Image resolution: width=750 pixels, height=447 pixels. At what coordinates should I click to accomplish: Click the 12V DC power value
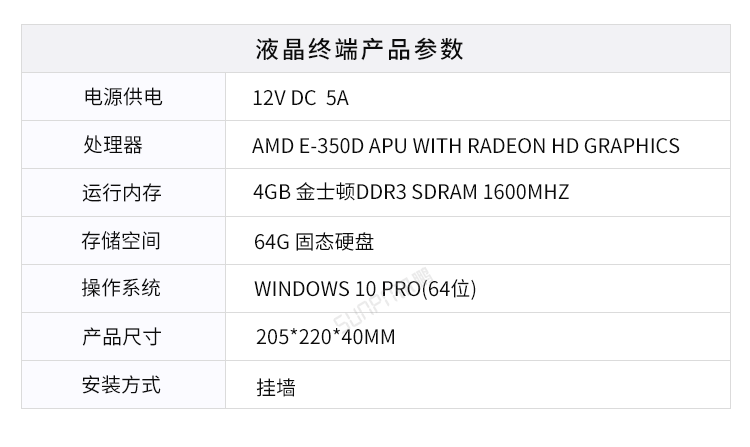pyautogui.click(x=284, y=98)
